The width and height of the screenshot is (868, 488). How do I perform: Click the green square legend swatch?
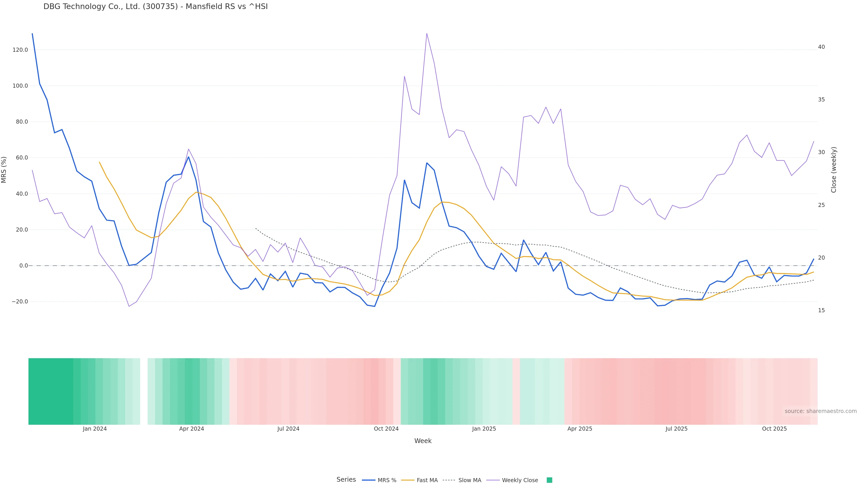coord(549,480)
